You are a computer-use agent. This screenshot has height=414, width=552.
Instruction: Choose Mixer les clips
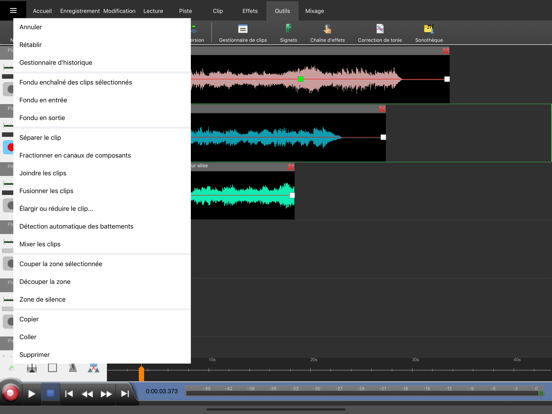click(102, 244)
